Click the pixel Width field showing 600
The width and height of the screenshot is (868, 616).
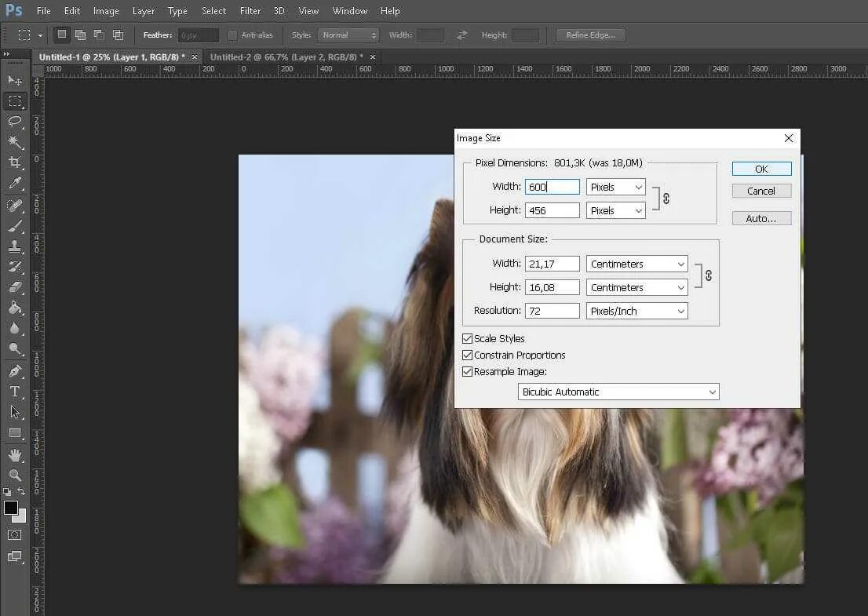tap(552, 187)
